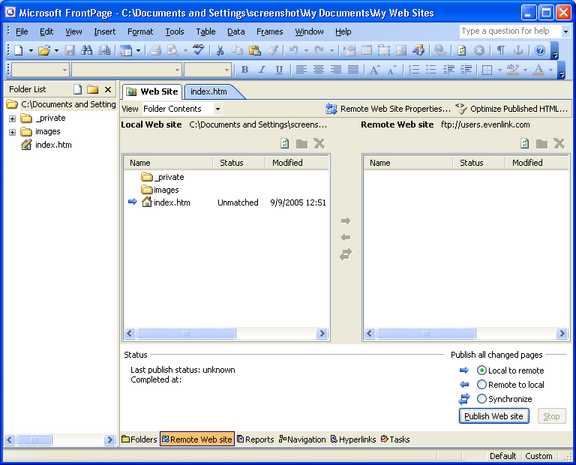Switch to the Folders view tab
The height and width of the screenshot is (465, 576).
point(139,439)
